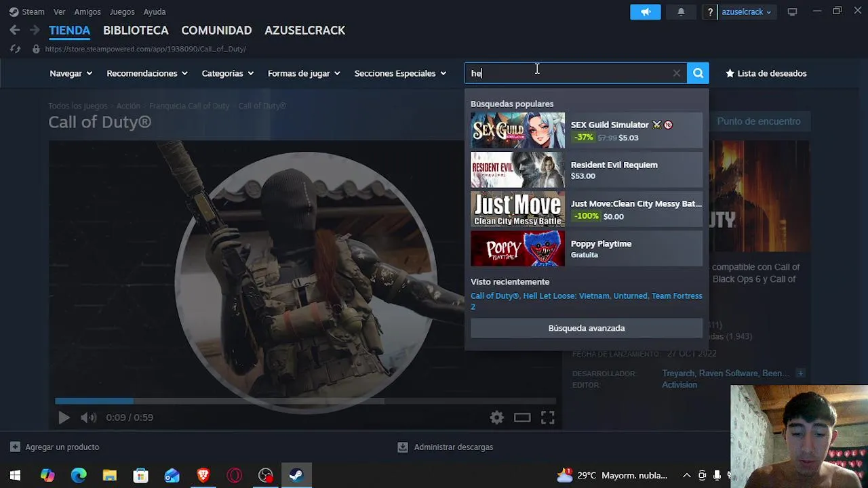Open Brave browser from the taskbar
This screenshot has height=488, width=868.
203,475
